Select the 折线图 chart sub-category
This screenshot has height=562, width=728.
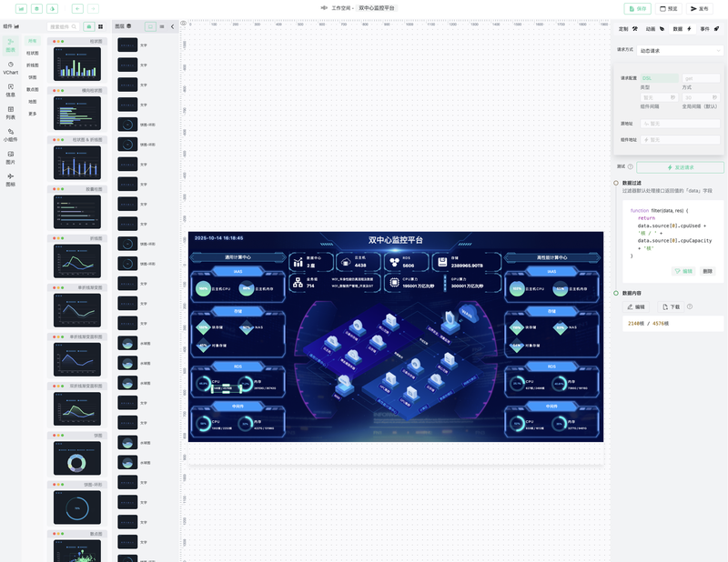pyautogui.click(x=33, y=65)
